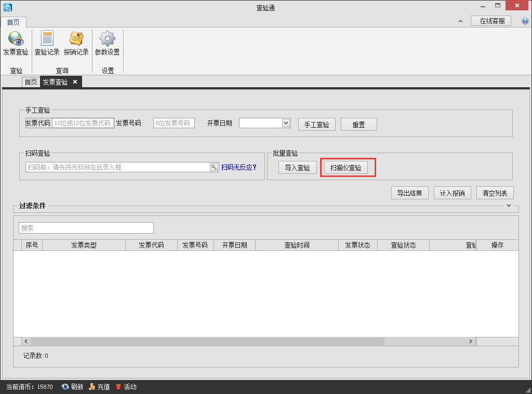Open 查验记录 verification records
Image resolution: width=532 pixels, height=394 pixels.
click(47, 44)
